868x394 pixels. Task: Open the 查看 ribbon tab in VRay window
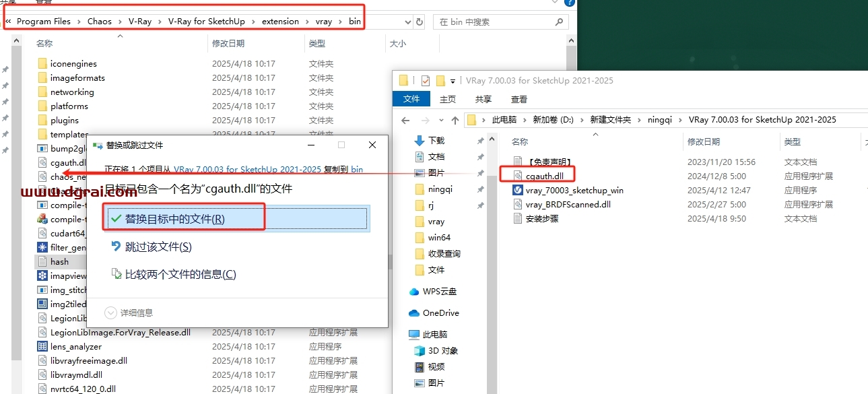tap(519, 99)
